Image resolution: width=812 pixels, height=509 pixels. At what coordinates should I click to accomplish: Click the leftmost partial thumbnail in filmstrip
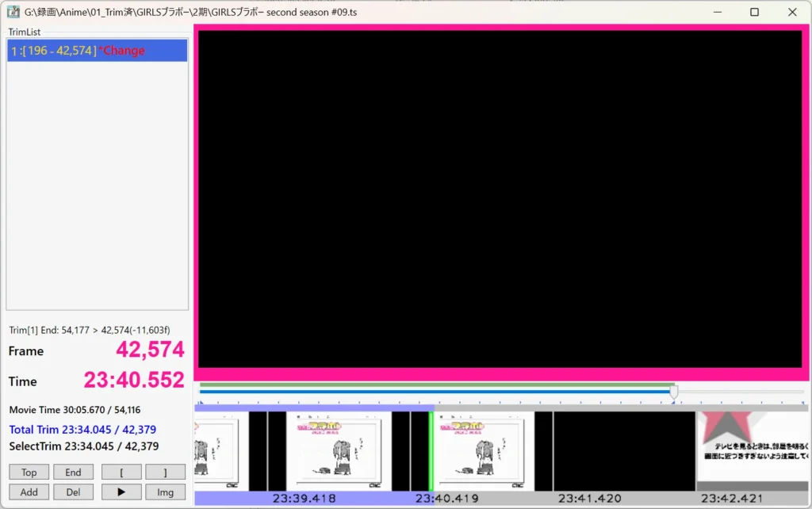coord(216,450)
